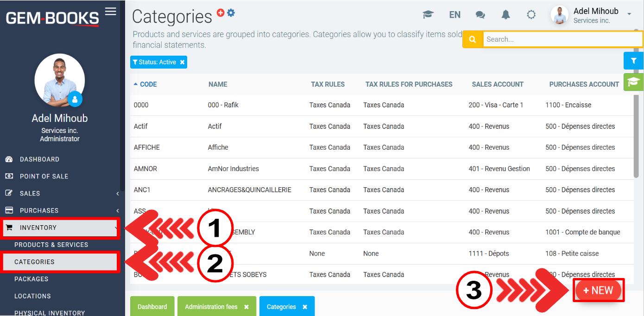The image size is (644, 316).
Task: Click the graduation cap icon in top bar
Action: pos(428,15)
